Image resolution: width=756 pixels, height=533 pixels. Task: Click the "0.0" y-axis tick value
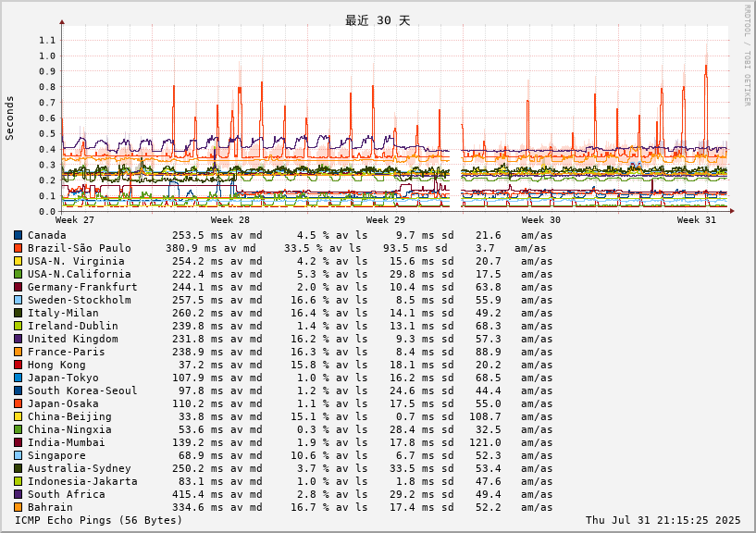click(47, 211)
